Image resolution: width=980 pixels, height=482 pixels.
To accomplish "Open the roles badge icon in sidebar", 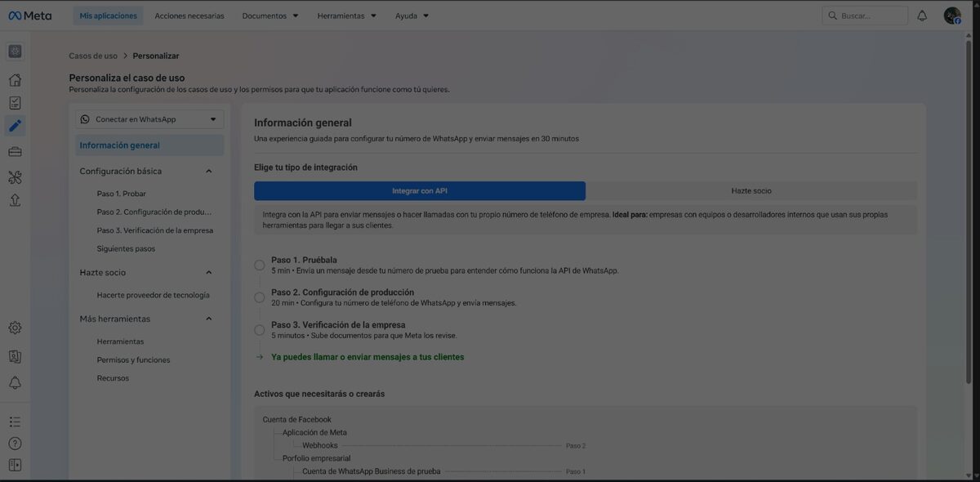I will pos(15,356).
